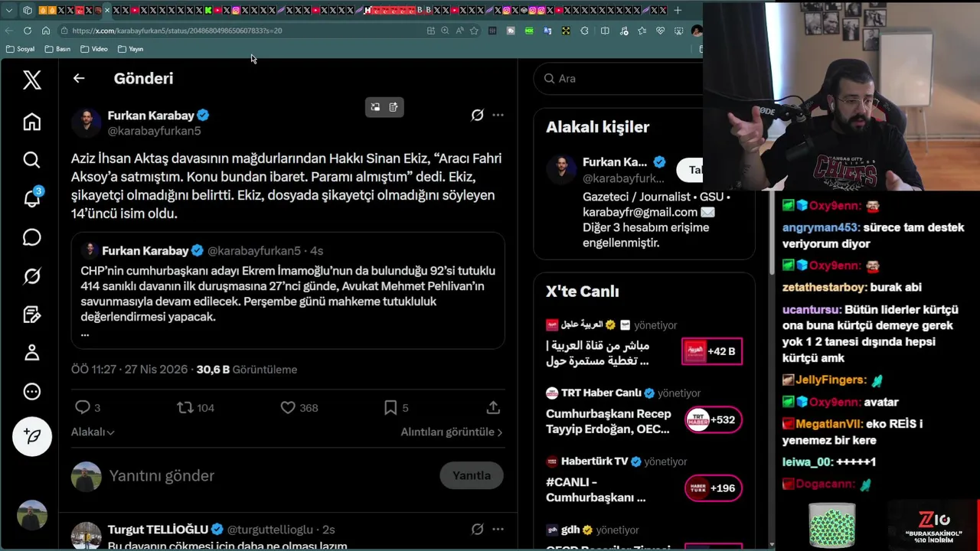
Task: Open Furkan Karabay profile name on post
Action: (x=151, y=115)
